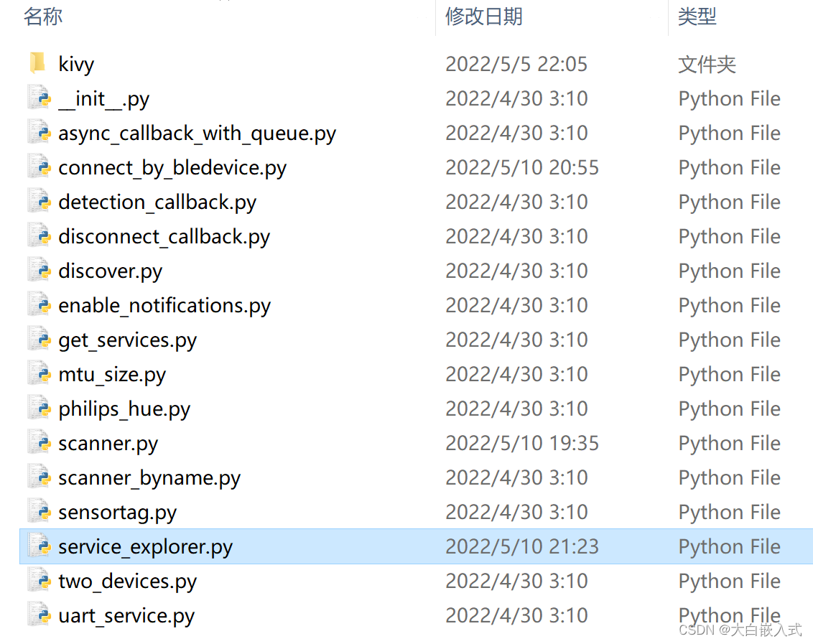Screen dimensions: 813x644
Task: Select the sensortag.py file icon
Action: [x=40, y=512]
